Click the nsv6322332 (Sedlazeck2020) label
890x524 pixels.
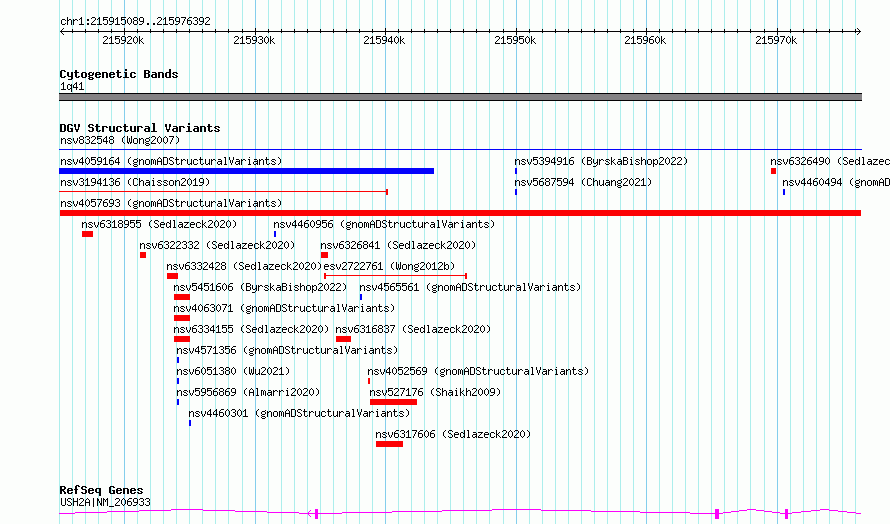[217, 245]
